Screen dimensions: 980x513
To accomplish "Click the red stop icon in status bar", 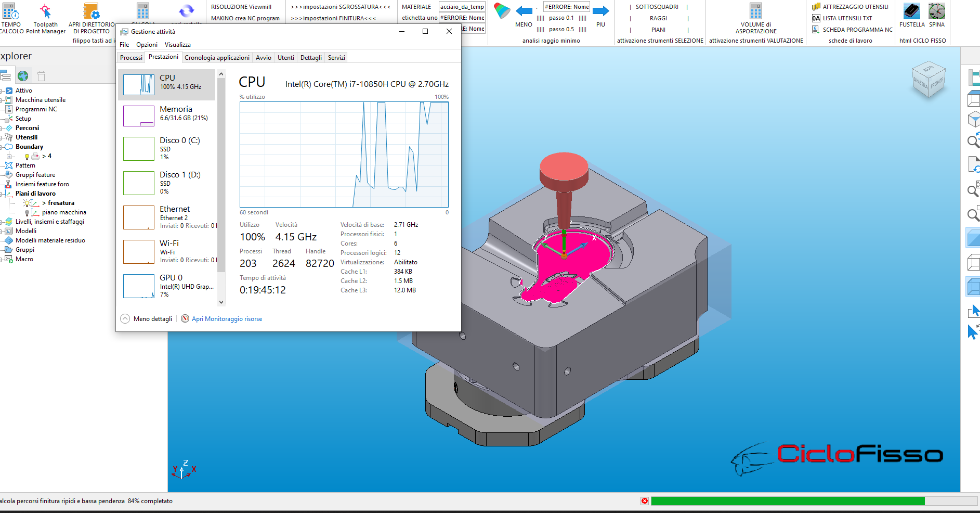I will click(x=645, y=501).
